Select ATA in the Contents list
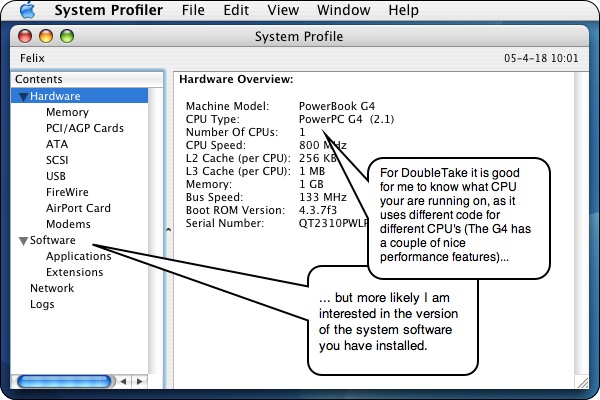Image resolution: width=600 pixels, height=400 pixels. coord(57,144)
